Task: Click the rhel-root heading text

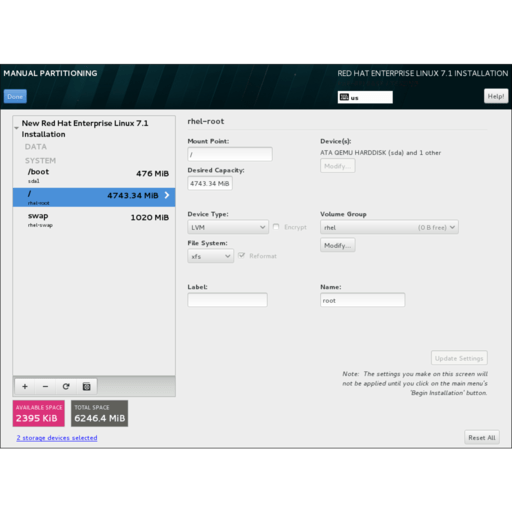Action: 206,121
